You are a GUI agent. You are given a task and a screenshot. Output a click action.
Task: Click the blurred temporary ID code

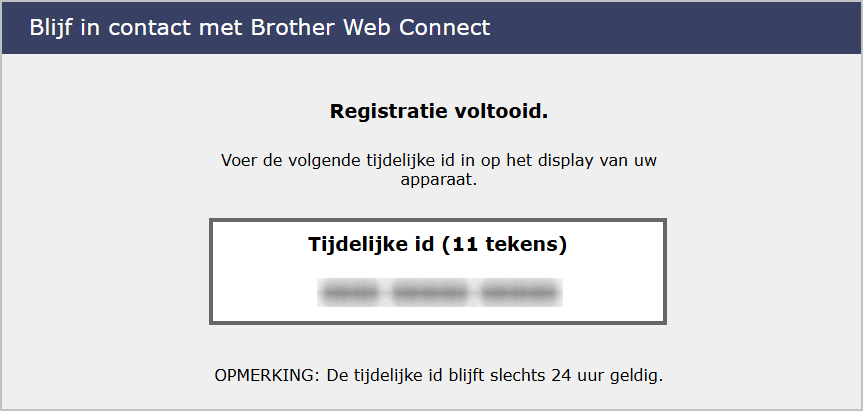[438, 293]
